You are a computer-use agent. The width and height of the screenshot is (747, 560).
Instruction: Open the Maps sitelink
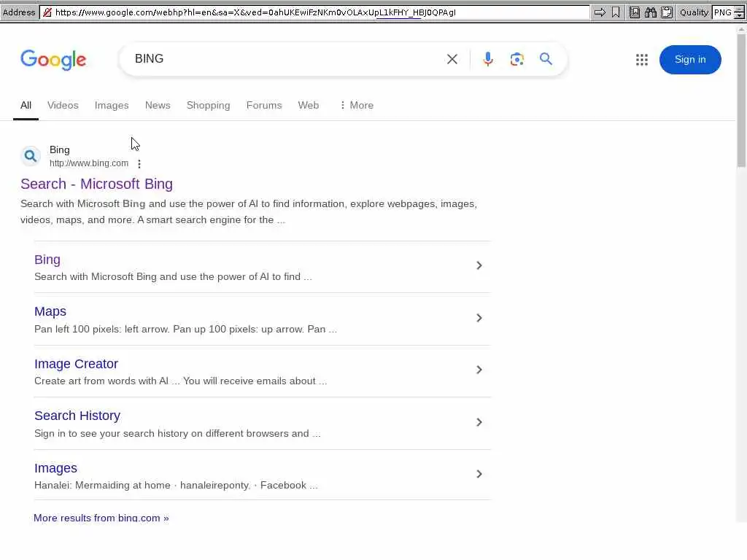click(50, 311)
